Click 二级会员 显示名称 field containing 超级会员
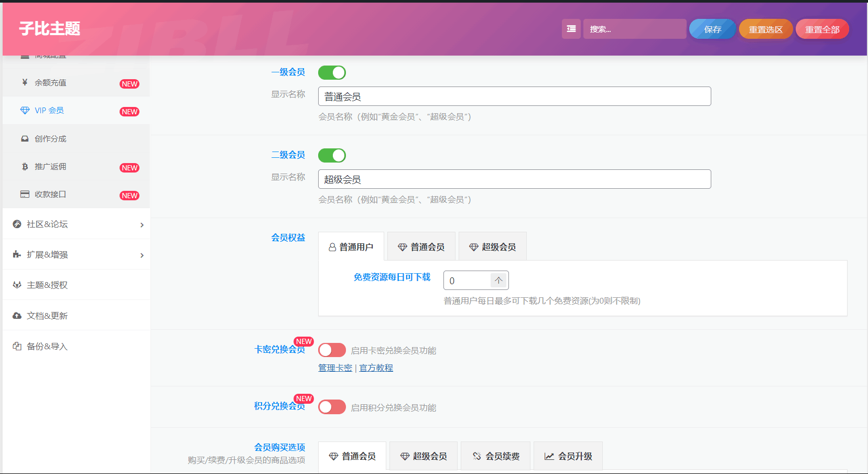This screenshot has width=868, height=474. point(515,179)
